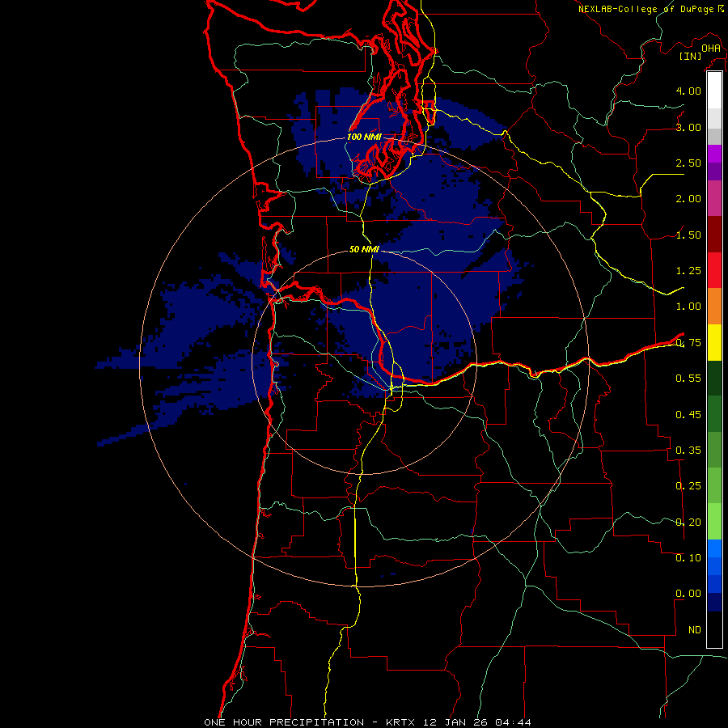Click the ND legend label

[695, 630]
